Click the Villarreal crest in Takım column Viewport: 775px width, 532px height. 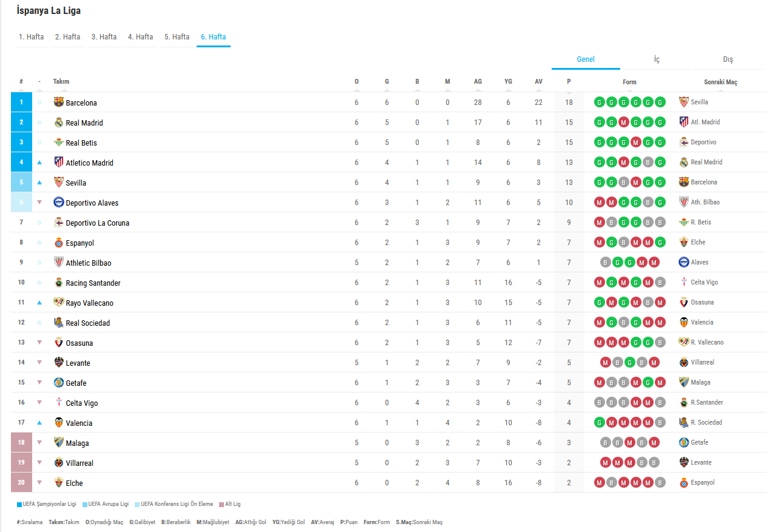coord(59,462)
